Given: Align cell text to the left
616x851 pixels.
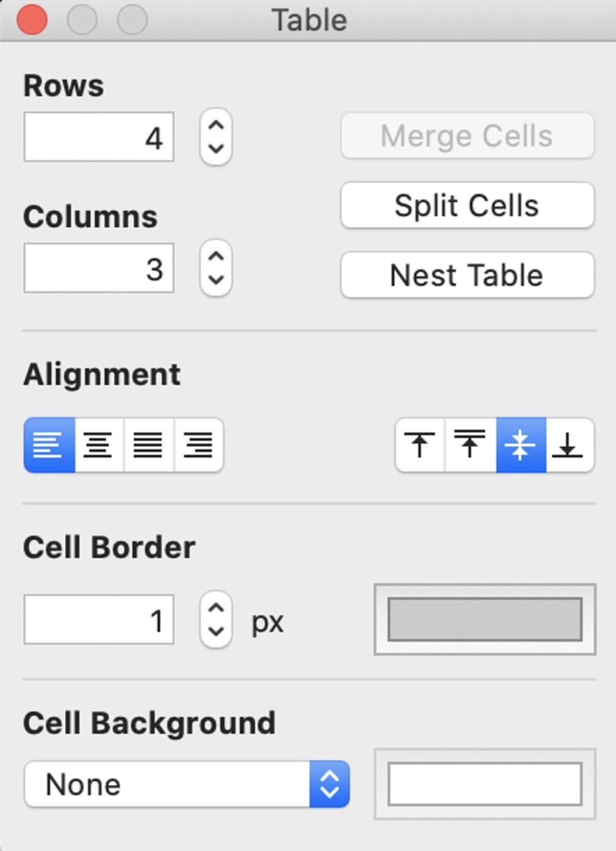Looking at the screenshot, I should tap(49, 445).
